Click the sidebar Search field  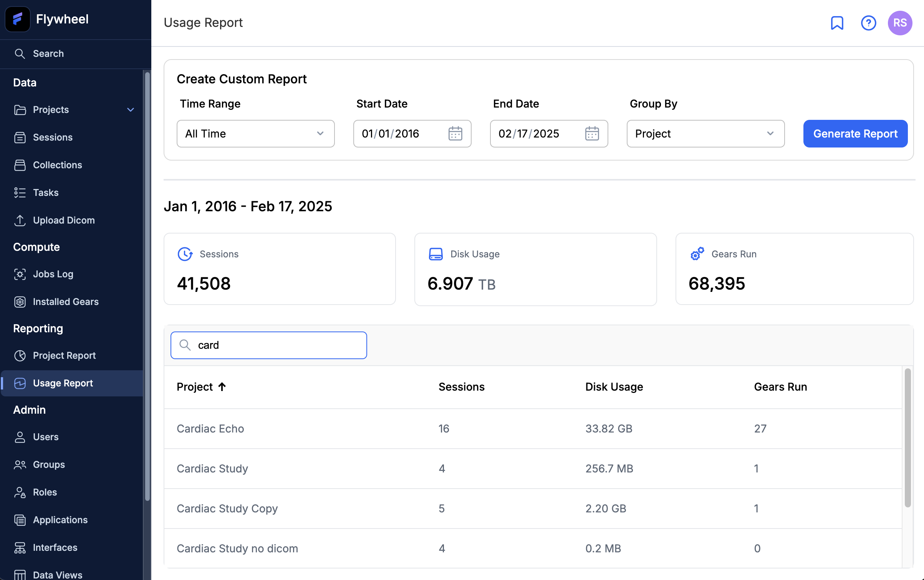(76, 54)
